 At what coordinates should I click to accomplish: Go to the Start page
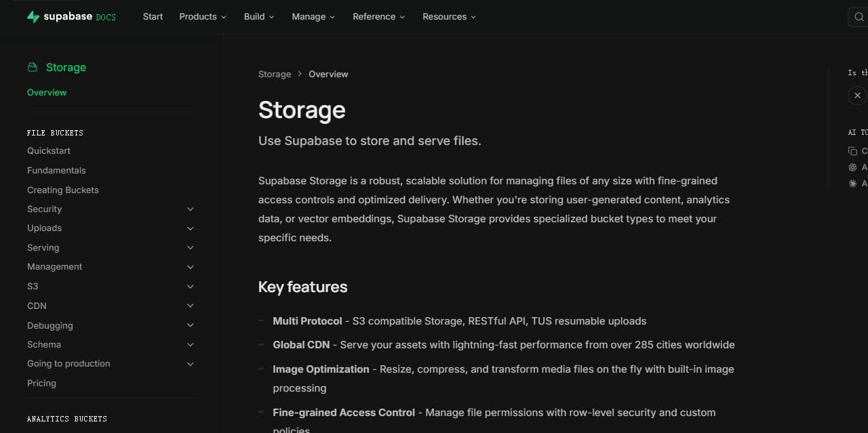click(153, 17)
